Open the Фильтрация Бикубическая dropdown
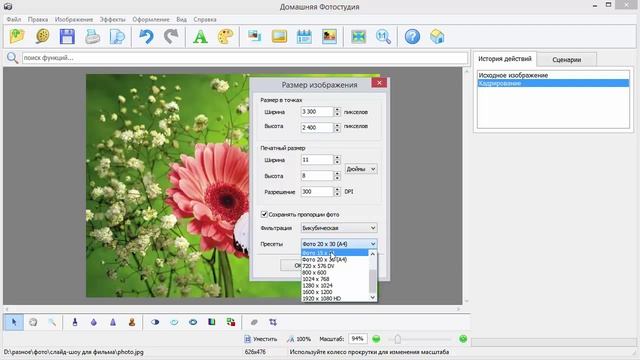The height and width of the screenshot is (360, 640). 339,228
